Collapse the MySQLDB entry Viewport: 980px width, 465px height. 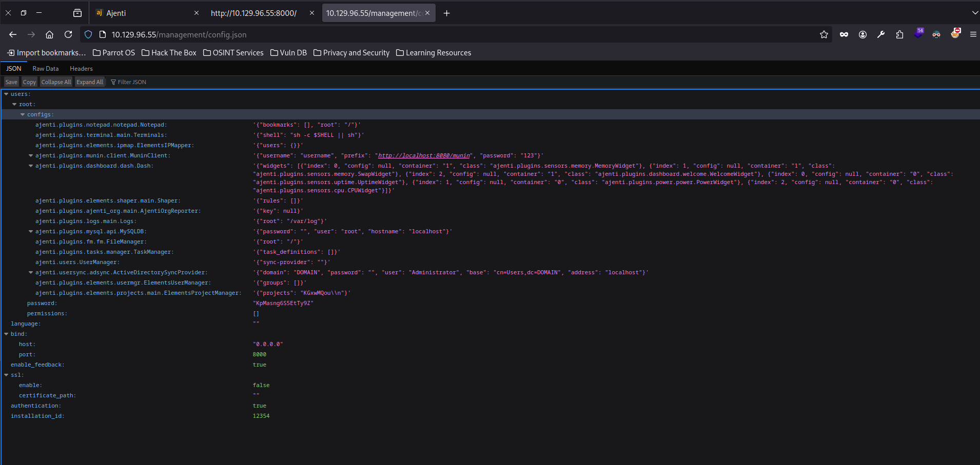coord(31,232)
